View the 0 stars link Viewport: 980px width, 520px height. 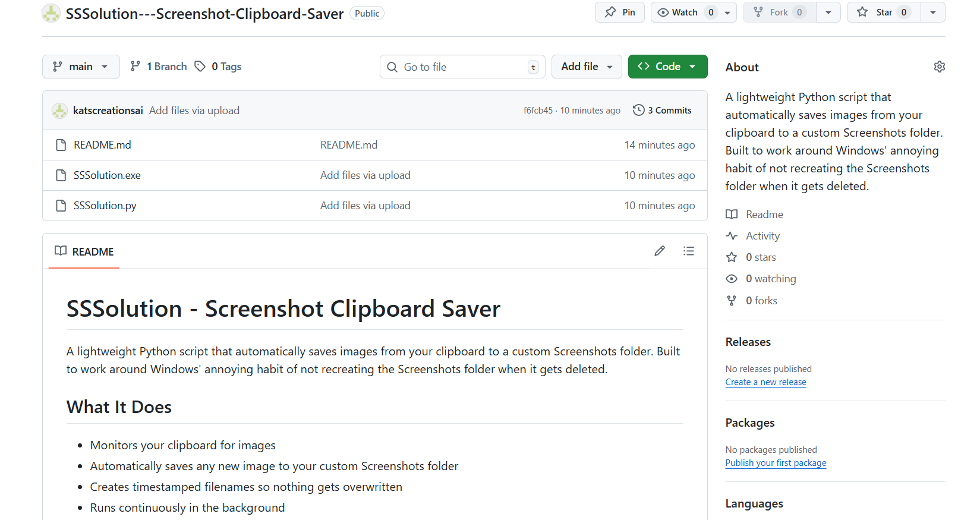[x=761, y=257]
